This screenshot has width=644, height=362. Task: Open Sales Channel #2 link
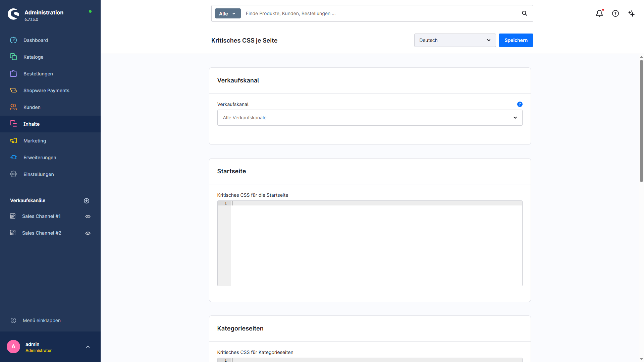(x=42, y=233)
